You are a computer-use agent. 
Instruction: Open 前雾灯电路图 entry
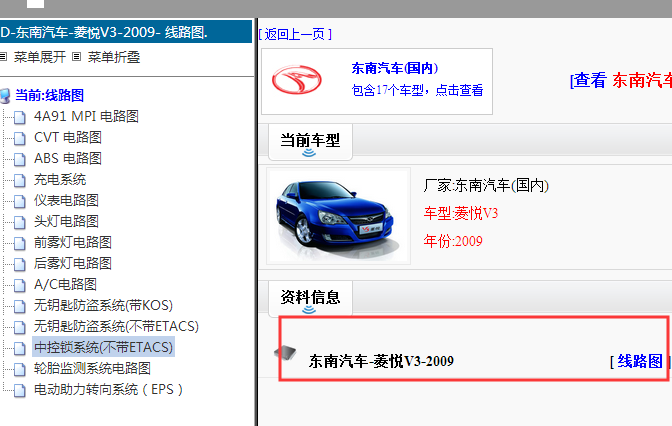click(x=73, y=242)
